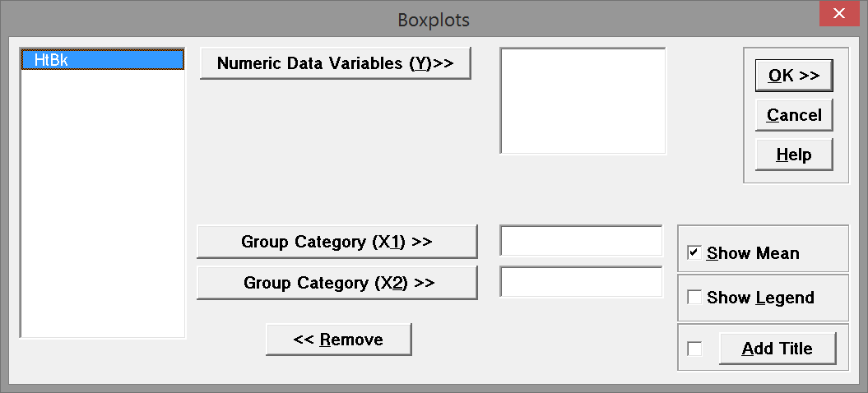Click the 'Show Mean' label text
The image size is (868, 393).
coord(753,253)
